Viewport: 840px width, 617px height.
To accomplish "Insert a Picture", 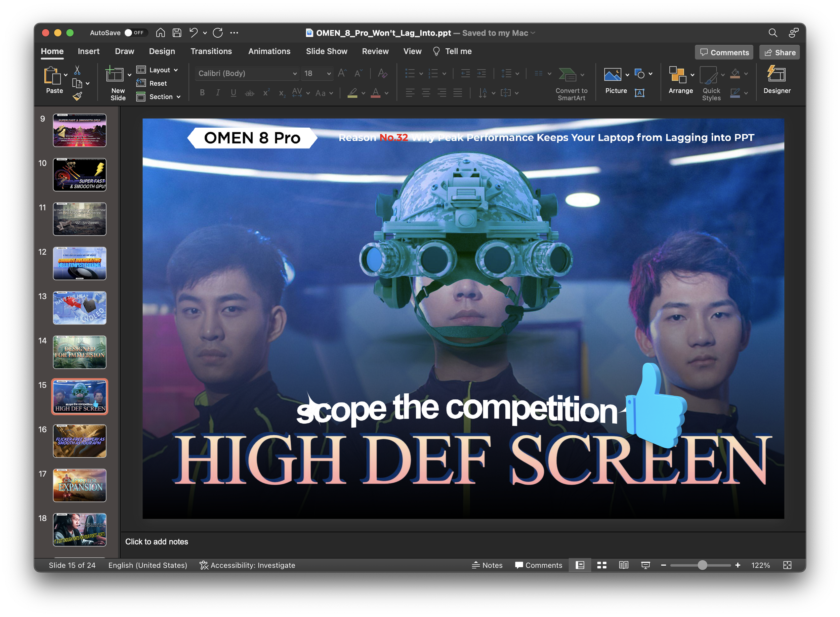I will click(613, 74).
